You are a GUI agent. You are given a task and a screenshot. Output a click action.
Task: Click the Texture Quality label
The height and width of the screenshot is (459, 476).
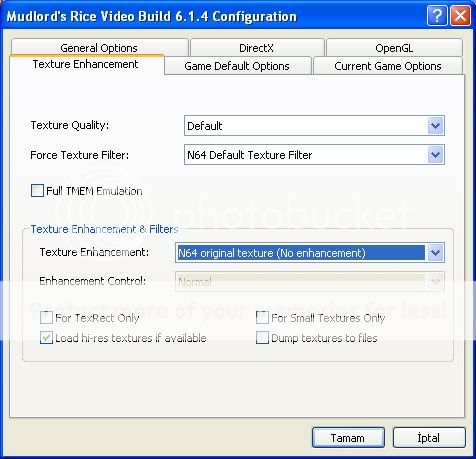tap(70, 125)
